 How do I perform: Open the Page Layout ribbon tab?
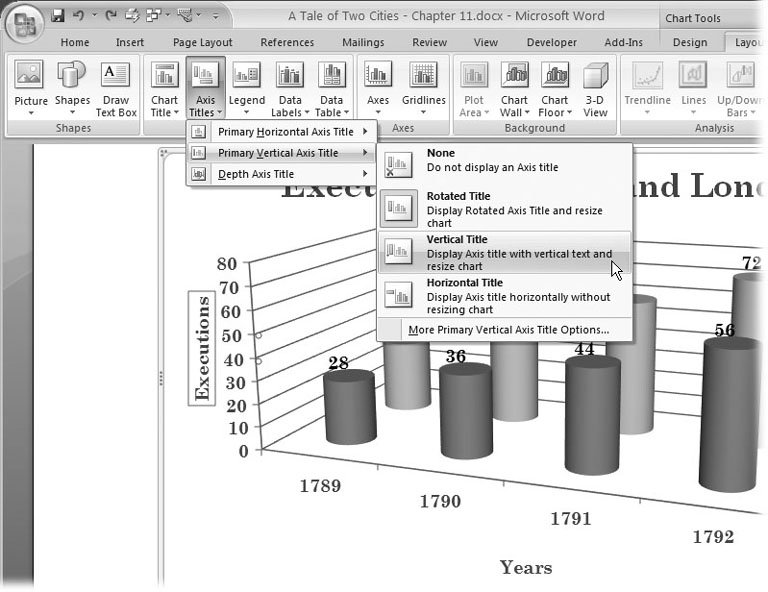click(202, 43)
